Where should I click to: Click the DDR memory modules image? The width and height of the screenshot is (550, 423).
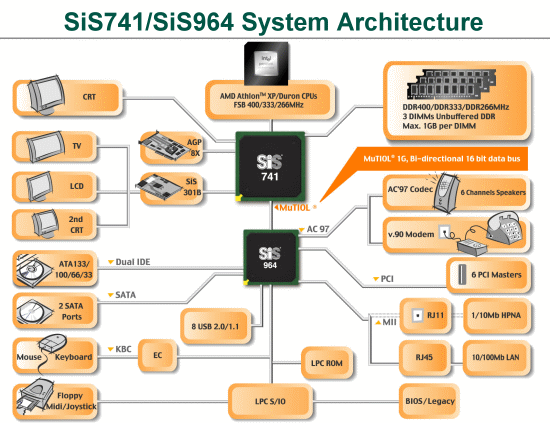click(451, 84)
